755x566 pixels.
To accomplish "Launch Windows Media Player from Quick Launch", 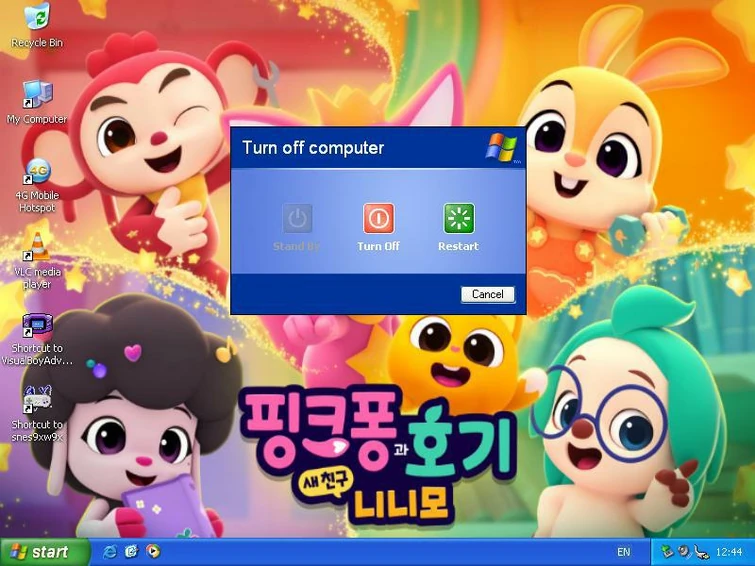I will tap(153, 552).
